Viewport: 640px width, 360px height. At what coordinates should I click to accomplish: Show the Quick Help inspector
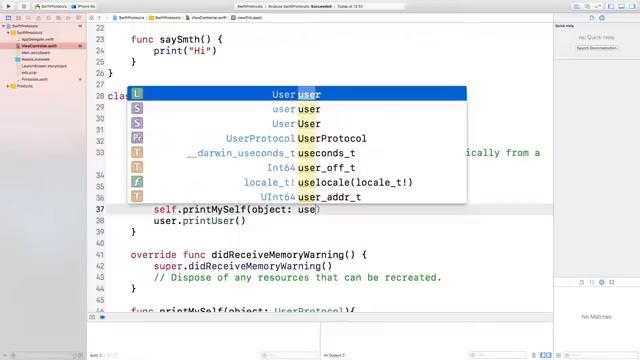602,18
